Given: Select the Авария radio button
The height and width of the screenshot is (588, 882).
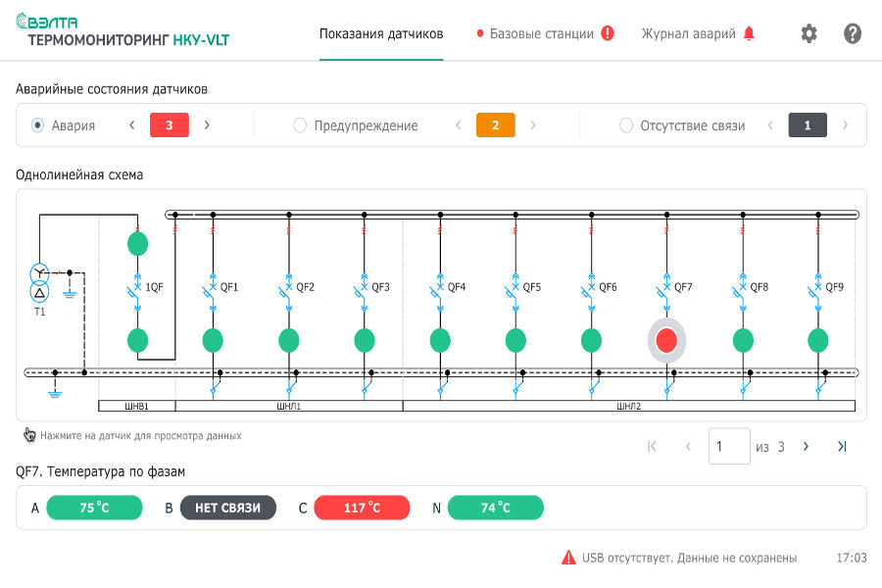Looking at the screenshot, I should point(38,125).
